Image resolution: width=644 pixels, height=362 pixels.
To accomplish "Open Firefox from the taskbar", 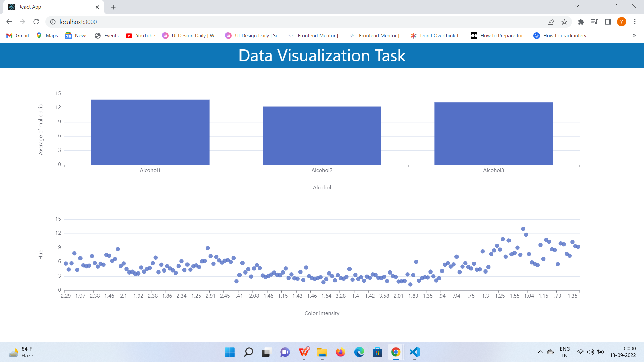I will coord(340,352).
